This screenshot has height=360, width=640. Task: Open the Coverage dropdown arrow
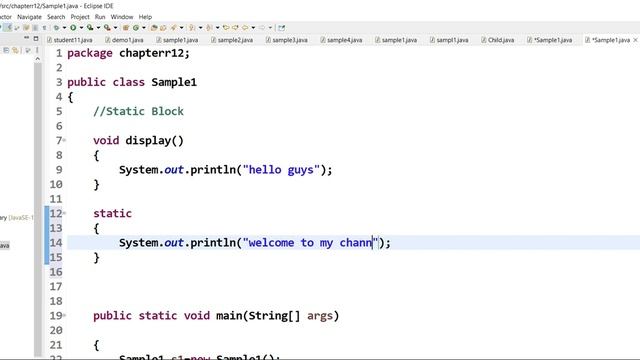98,28
